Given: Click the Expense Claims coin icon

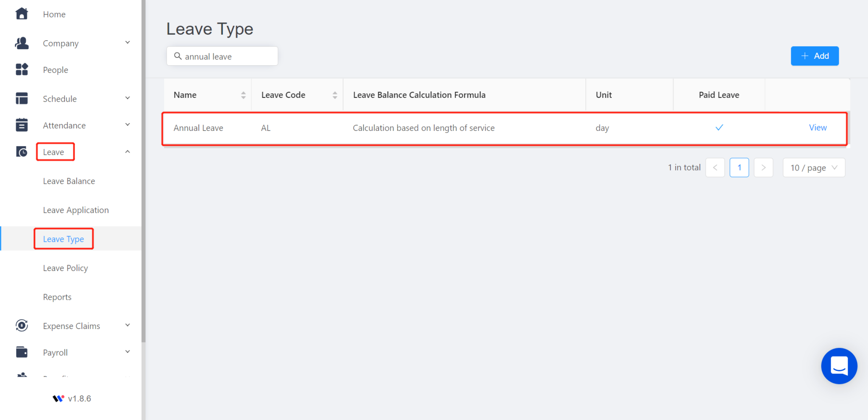Looking at the screenshot, I should (22, 326).
